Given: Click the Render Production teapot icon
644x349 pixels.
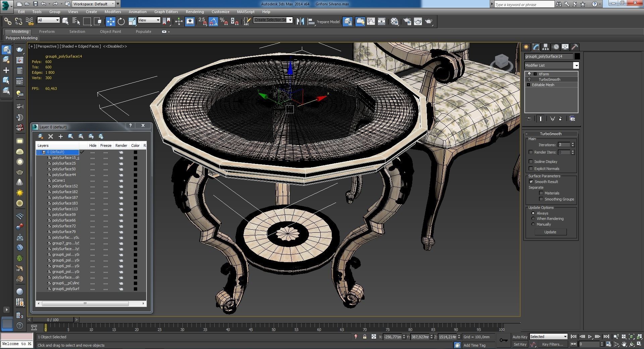Looking at the screenshot, I should point(429,21).
